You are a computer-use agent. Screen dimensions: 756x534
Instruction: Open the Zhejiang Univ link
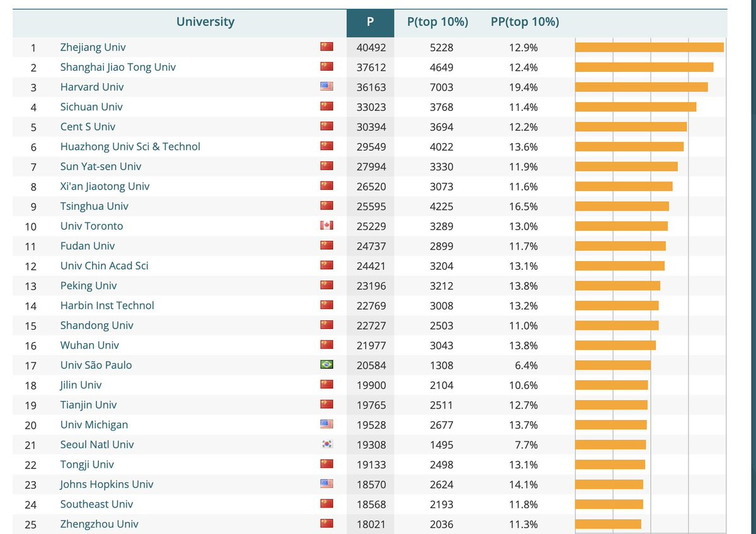click(93, 47)
